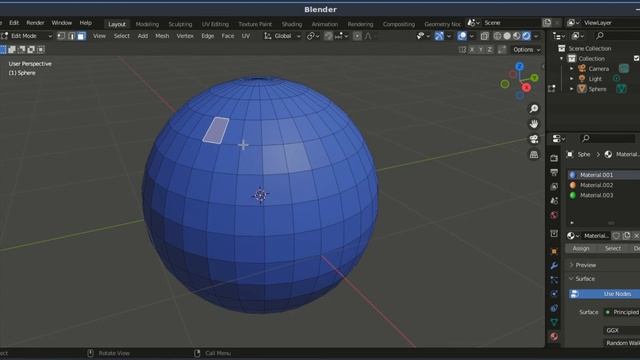Toggle Collection visibility checkbox in outliner
The image size is (640, 360).
[x=637, y=58]
